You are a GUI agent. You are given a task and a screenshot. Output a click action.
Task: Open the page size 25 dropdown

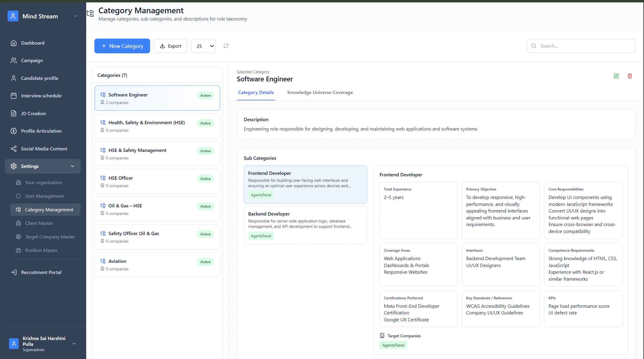click(203, 46)
